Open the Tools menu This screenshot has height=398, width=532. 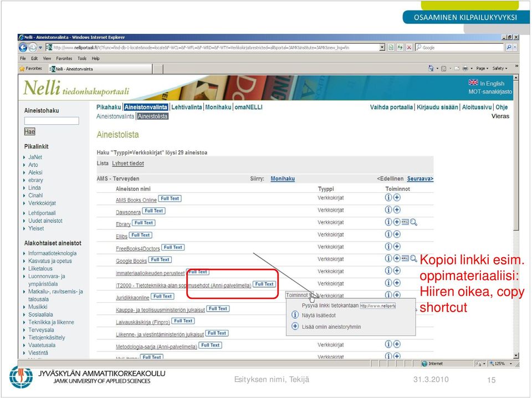click(x=82, y=58)
